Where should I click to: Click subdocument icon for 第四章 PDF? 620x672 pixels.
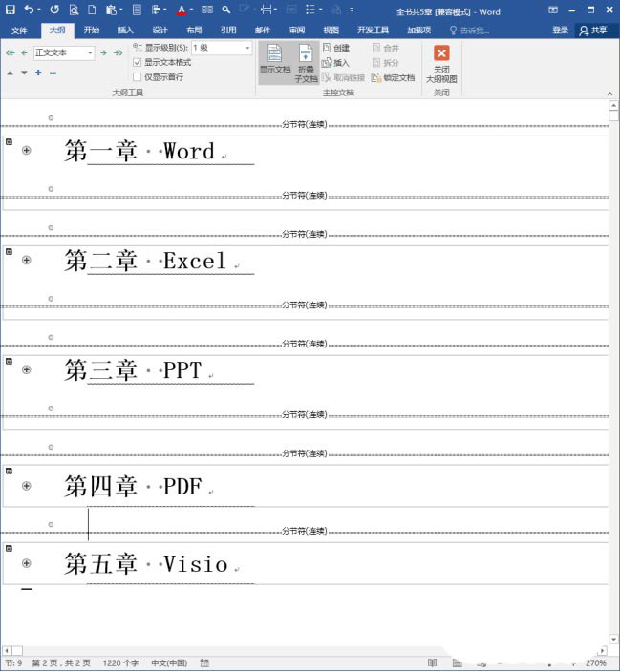click(x=9, y=471)
